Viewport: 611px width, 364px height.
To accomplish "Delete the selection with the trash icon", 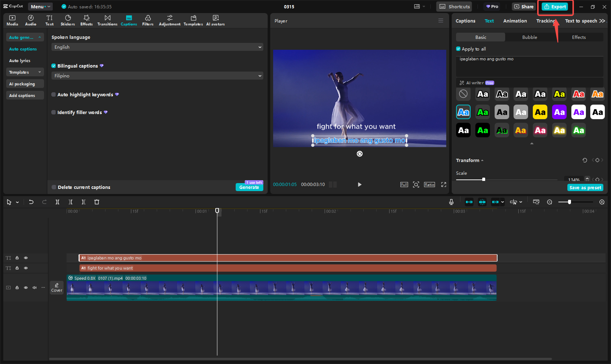I will [97, 202].
